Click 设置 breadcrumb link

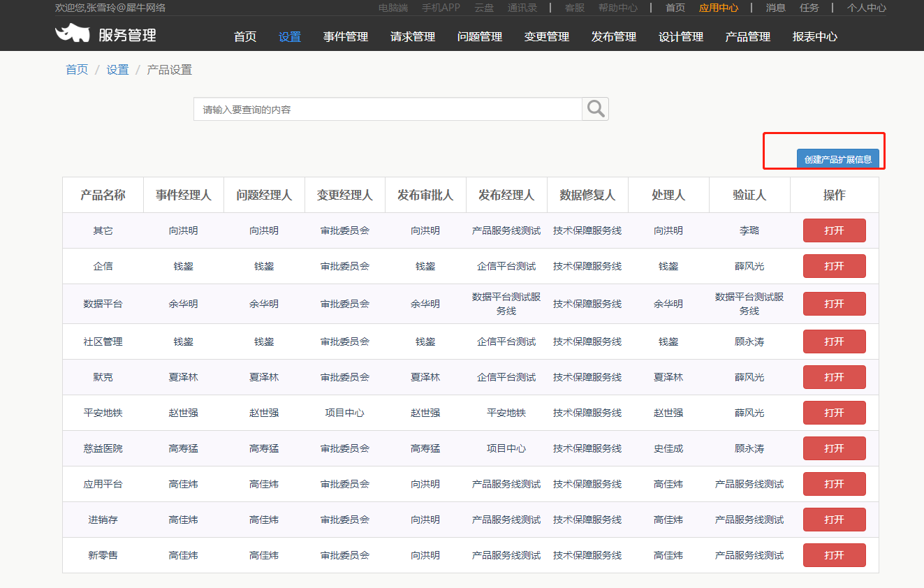click(x=117, y=70)
